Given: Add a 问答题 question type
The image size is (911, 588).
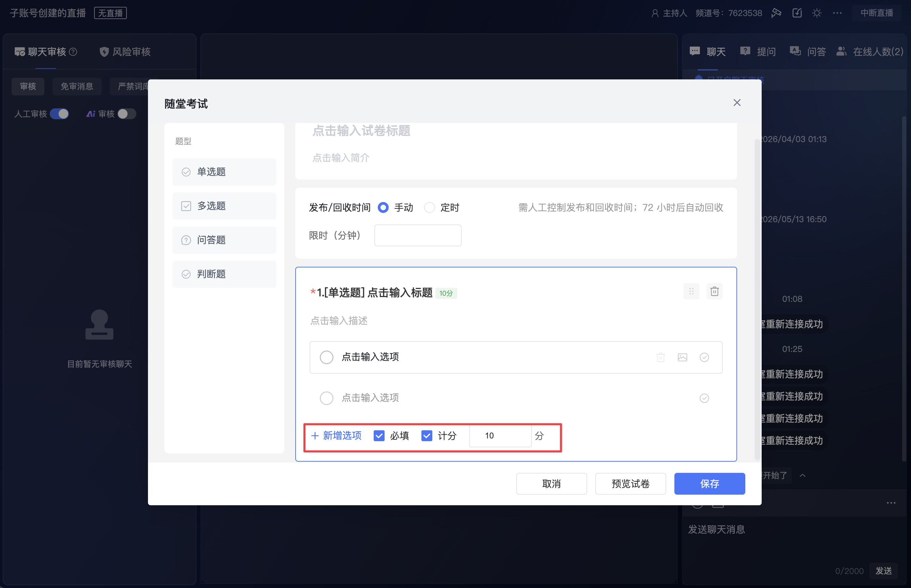Looking at the screenshot, I should point(224,240).
